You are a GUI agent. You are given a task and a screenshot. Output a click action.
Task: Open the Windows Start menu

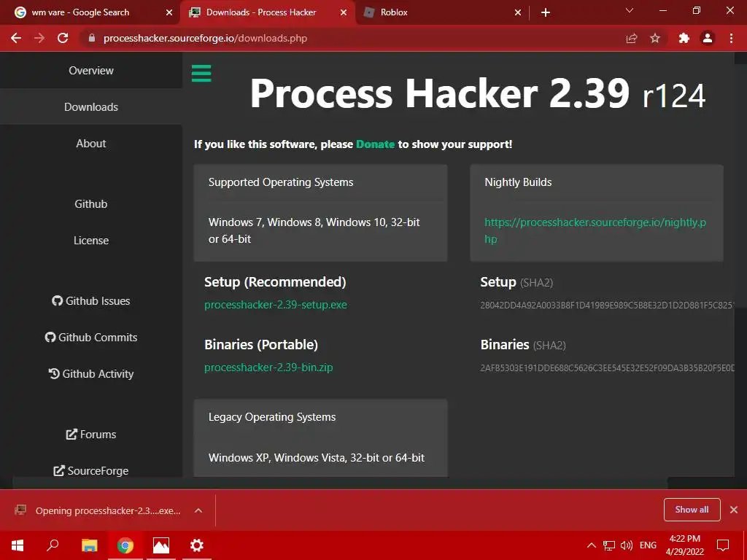18,545
